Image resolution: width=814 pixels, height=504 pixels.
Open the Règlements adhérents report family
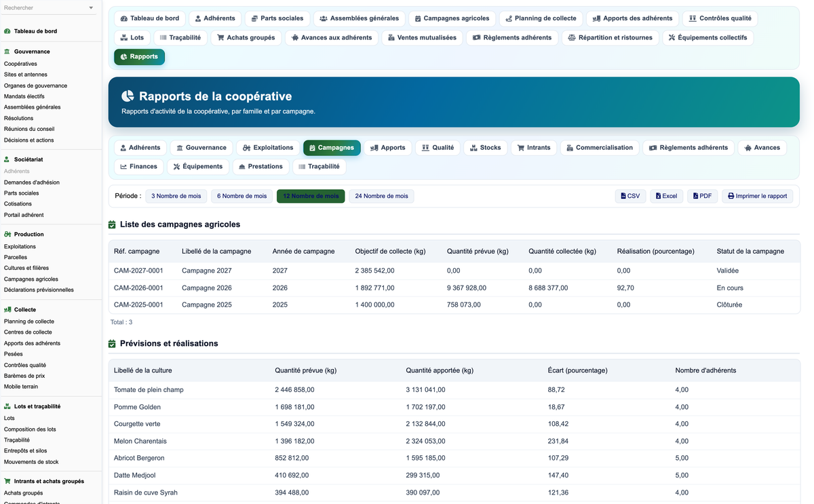coord(688,147)
